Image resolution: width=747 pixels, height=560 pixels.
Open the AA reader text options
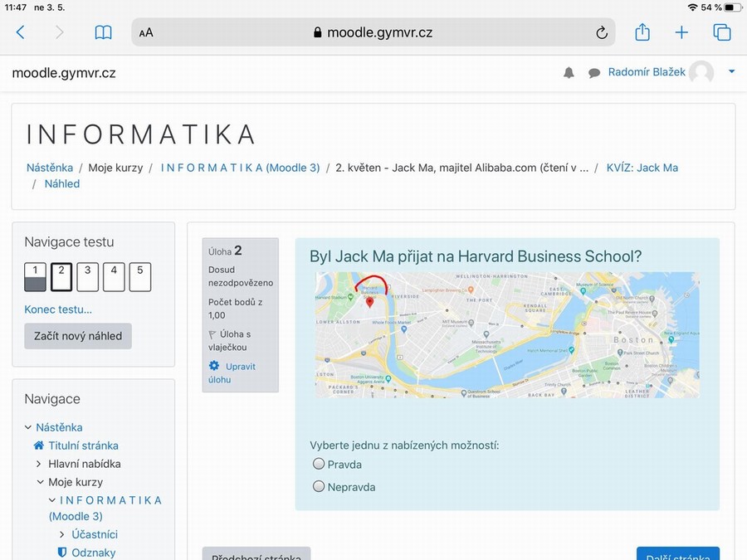(146, 33)
